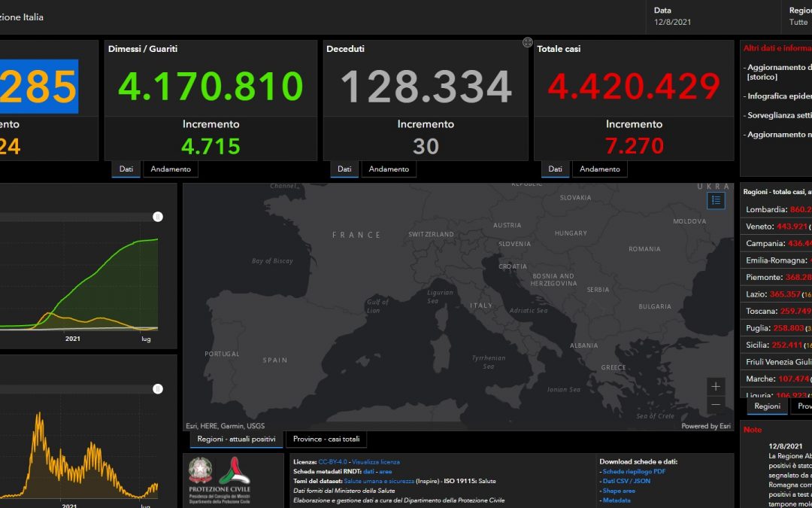Viewport: 812px width, 508px height.
Task: Expand the Deceduti panel with the maximize icon
Action: (x=527, y=42)
